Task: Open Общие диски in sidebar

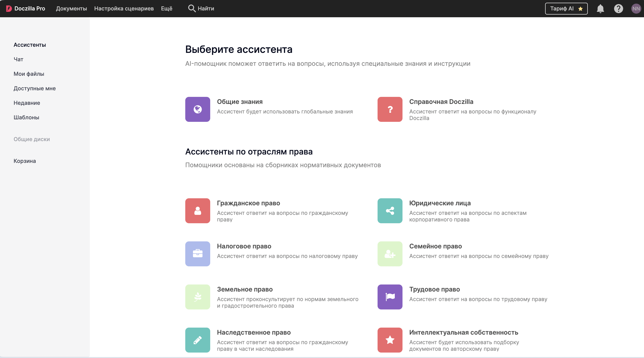Action: click(x=32, y=139)
